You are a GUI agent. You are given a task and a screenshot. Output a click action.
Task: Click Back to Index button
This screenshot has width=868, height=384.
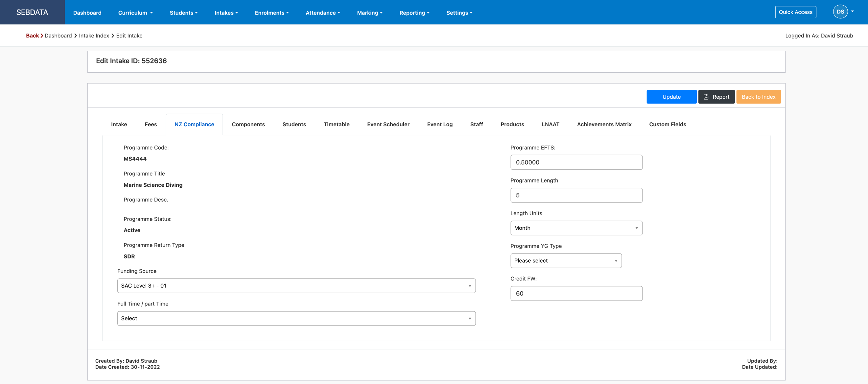click(759, 96)
